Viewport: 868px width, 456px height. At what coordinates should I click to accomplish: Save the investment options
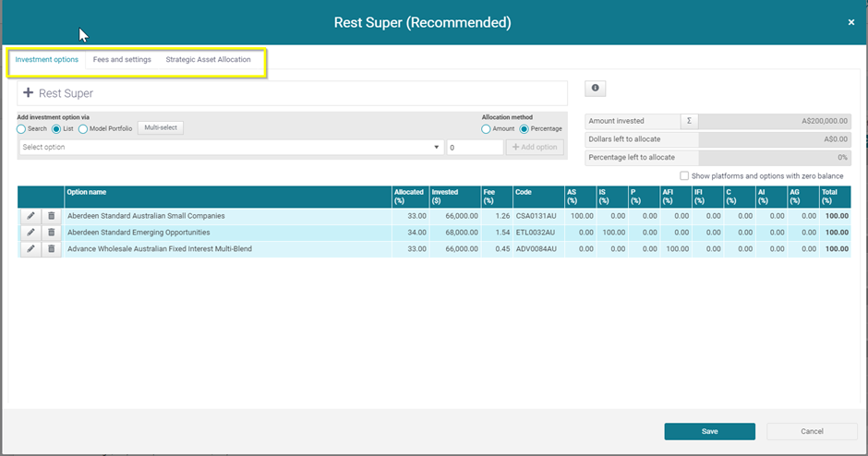pos(710,432)
